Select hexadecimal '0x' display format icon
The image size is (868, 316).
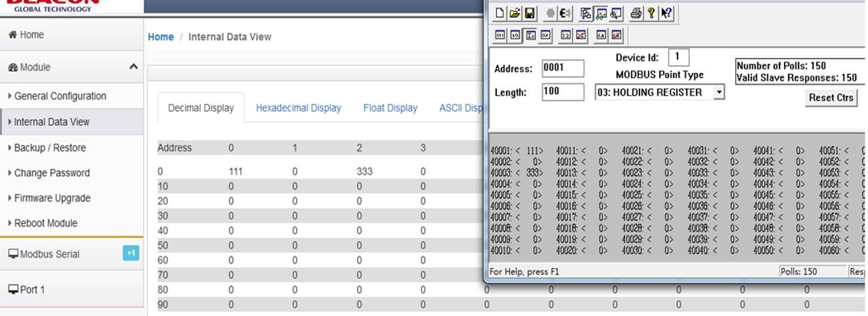click(545, 35)
